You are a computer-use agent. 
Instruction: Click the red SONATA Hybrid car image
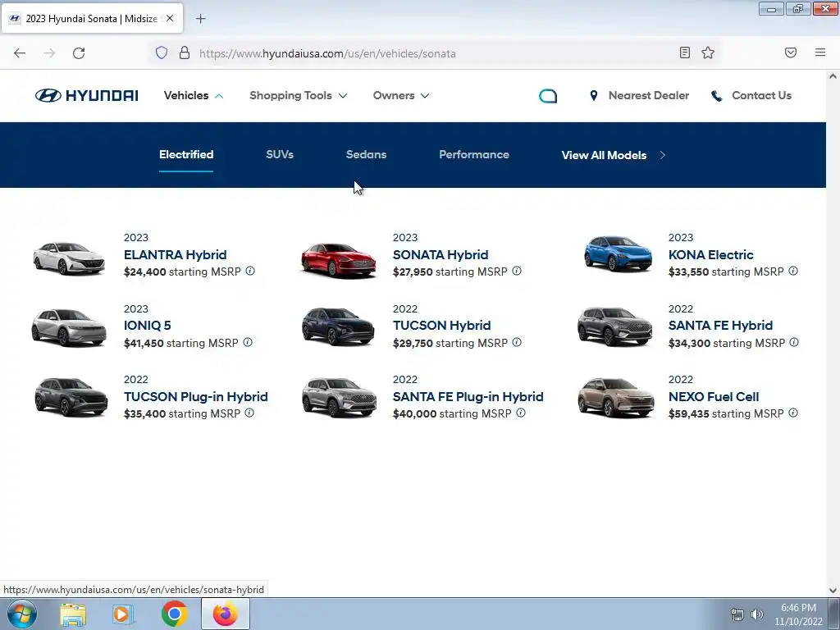339,260
